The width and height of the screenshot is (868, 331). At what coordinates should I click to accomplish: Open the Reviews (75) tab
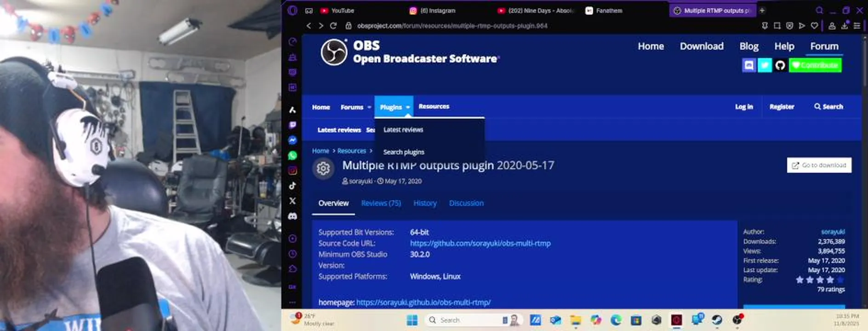(381, 203)
